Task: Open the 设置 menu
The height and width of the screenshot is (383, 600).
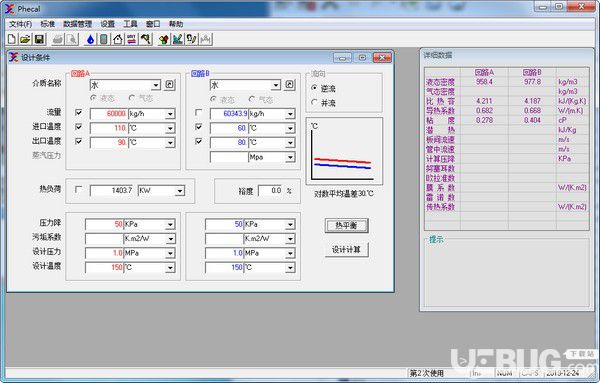Action: 108,24
